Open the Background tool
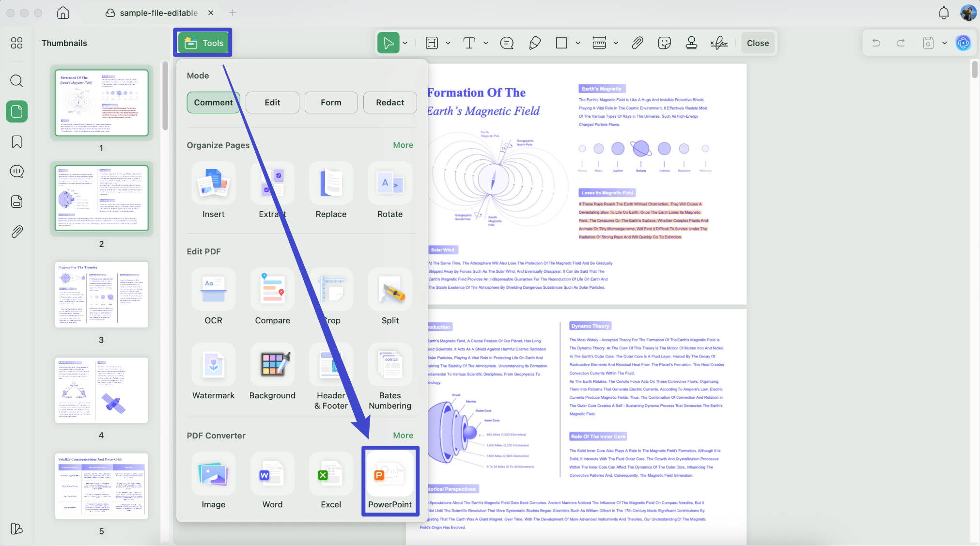The image size is (980, 546). click(x=272, y=373)
